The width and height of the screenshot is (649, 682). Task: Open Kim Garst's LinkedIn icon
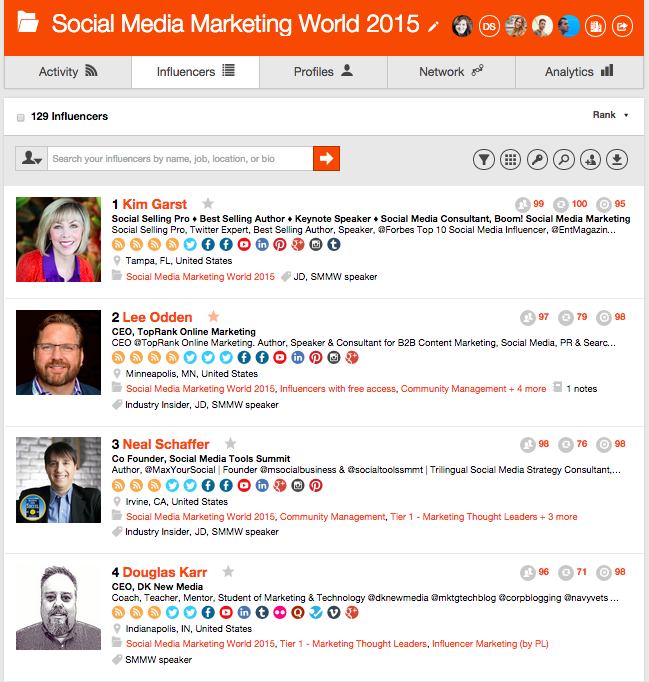click(x=262, y=244)
